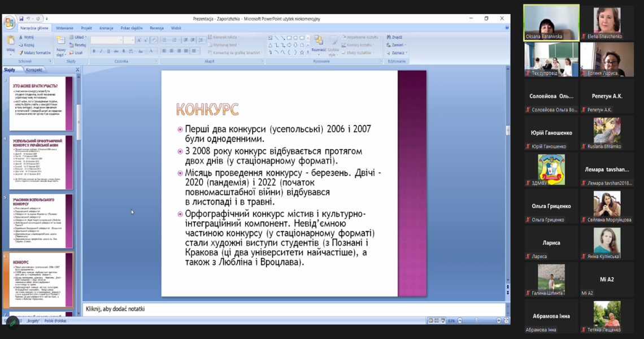This screenshot has width=644, height=339.
Task: Pick the five-point star shape
Action: click(302, 53)
